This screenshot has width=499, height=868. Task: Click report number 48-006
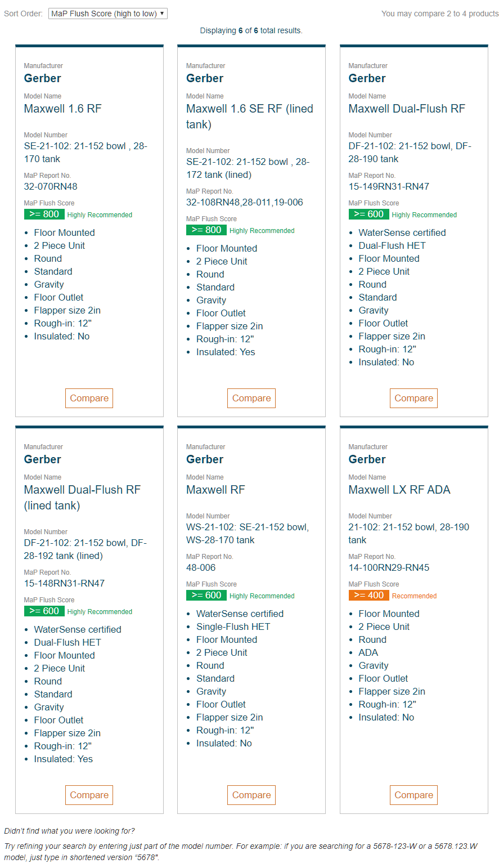[x=201, y=567]
